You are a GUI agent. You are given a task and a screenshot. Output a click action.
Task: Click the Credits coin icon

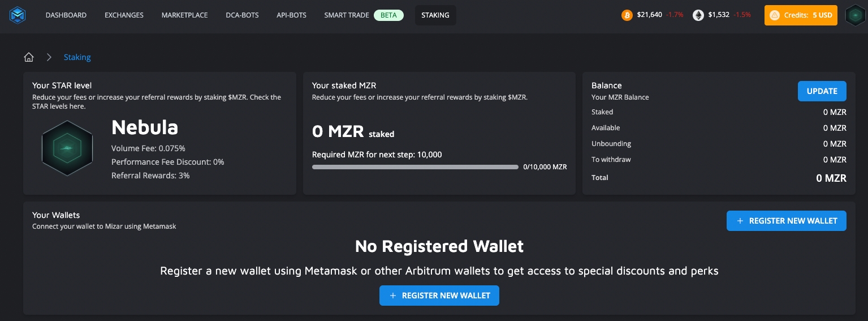point(775,15)
